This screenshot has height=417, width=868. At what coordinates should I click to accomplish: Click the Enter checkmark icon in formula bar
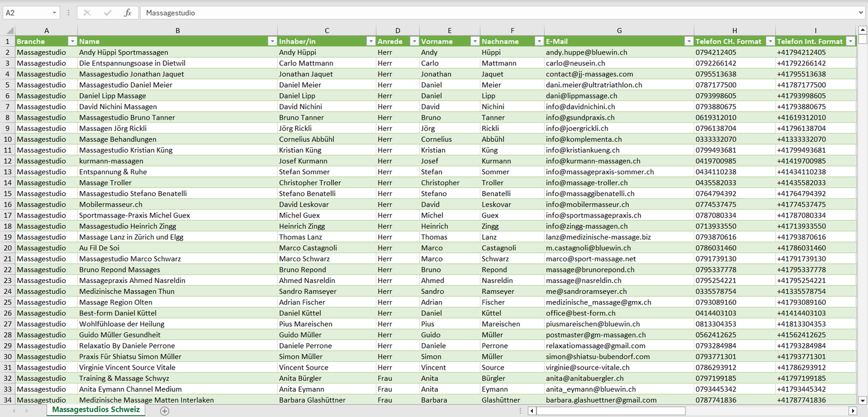[x=108, y=13]
